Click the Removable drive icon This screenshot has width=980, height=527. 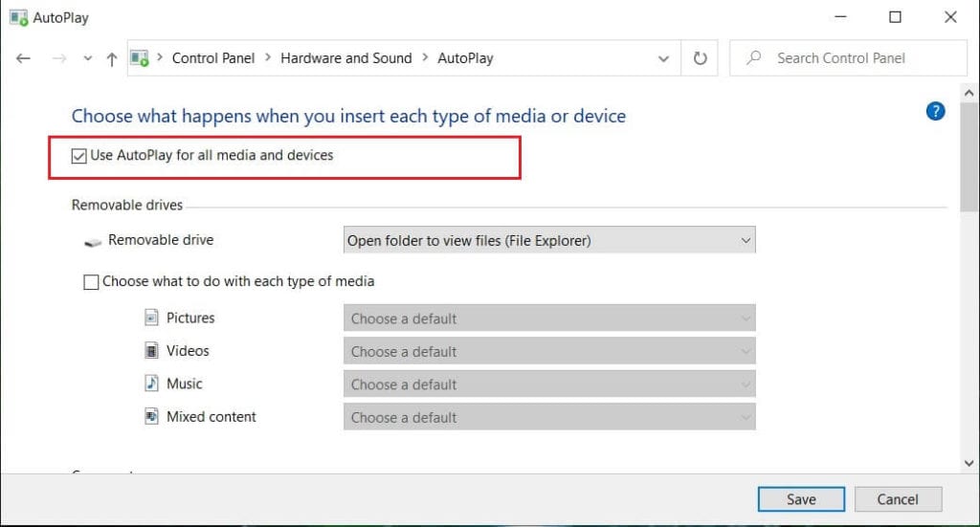(93, 242)
